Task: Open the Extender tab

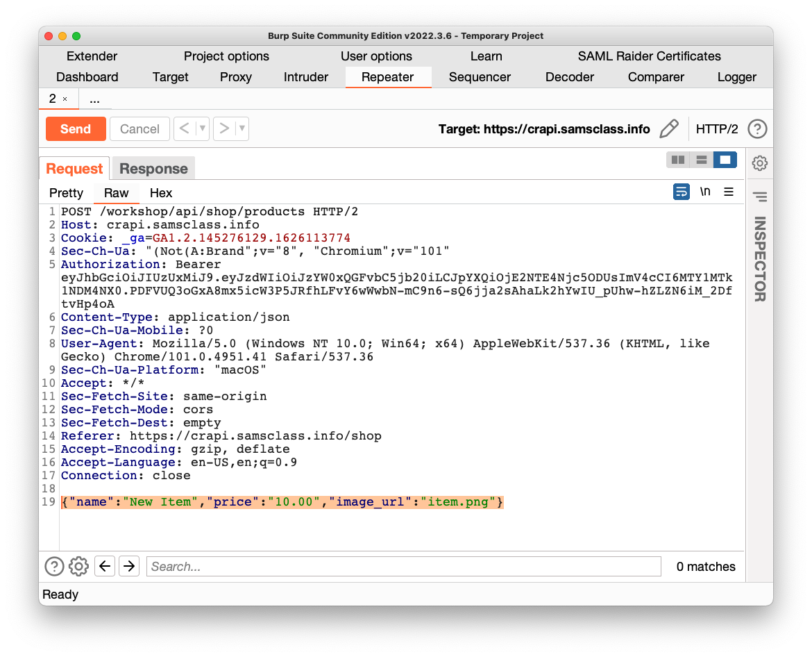Action: coord(92,56)
